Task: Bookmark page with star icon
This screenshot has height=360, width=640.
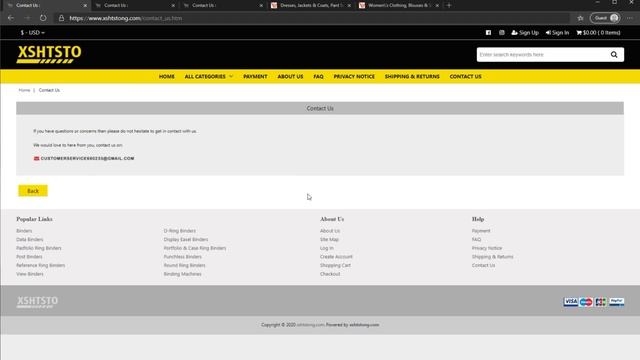Action: click(580, 18)
